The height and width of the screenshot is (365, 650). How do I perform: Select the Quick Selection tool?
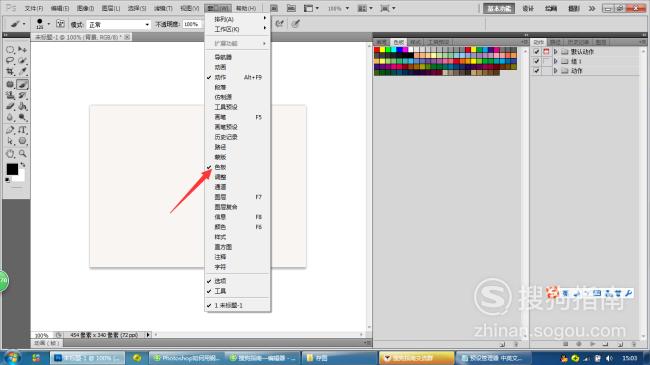22,61
